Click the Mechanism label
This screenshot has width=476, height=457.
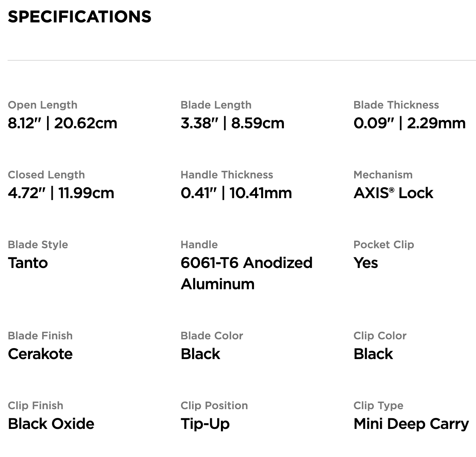383,175
